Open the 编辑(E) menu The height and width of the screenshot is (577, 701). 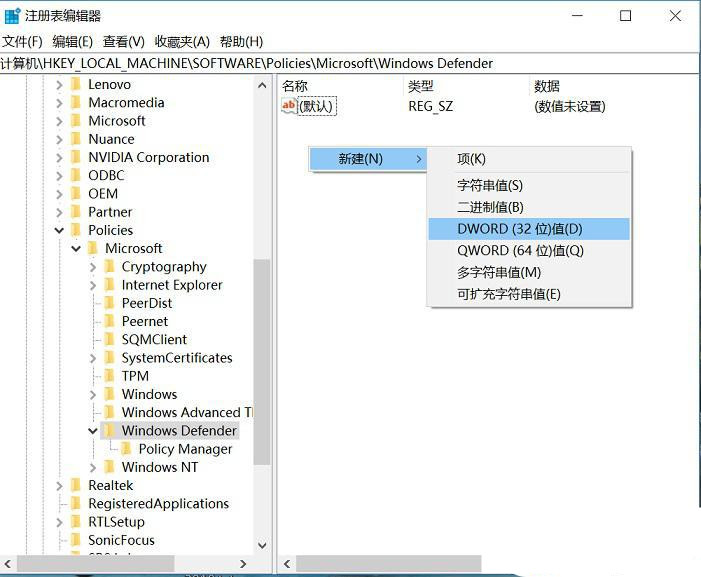pos(72,42)
